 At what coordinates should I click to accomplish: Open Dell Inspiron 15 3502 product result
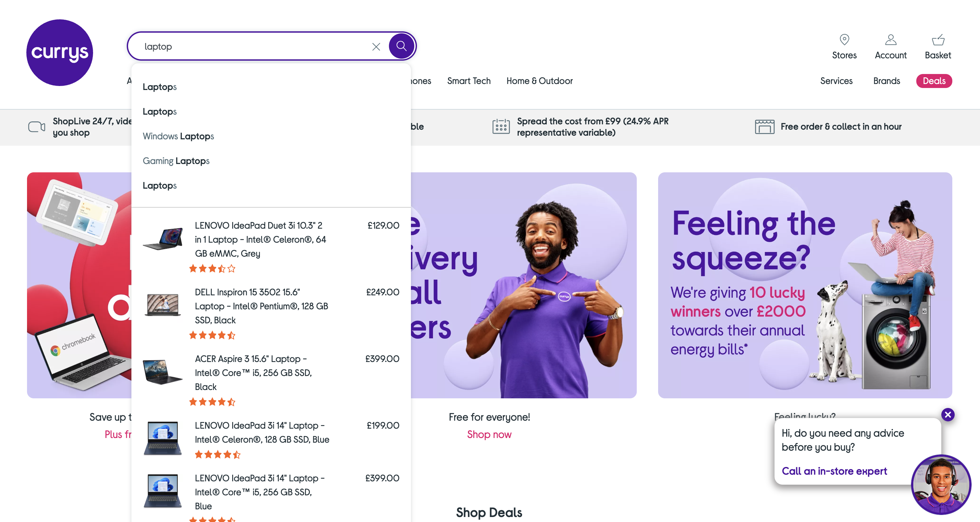(x=271, y=313)
